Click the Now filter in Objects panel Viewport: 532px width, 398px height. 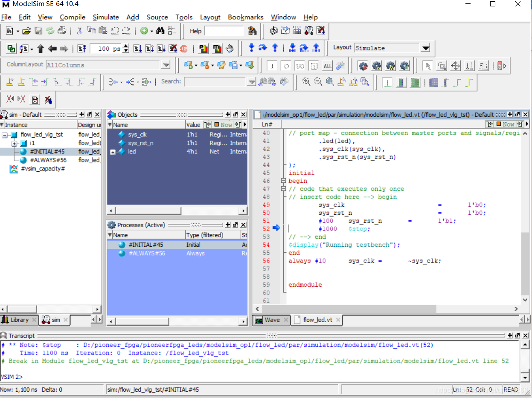pyautogui.click(x=223, y=124)
